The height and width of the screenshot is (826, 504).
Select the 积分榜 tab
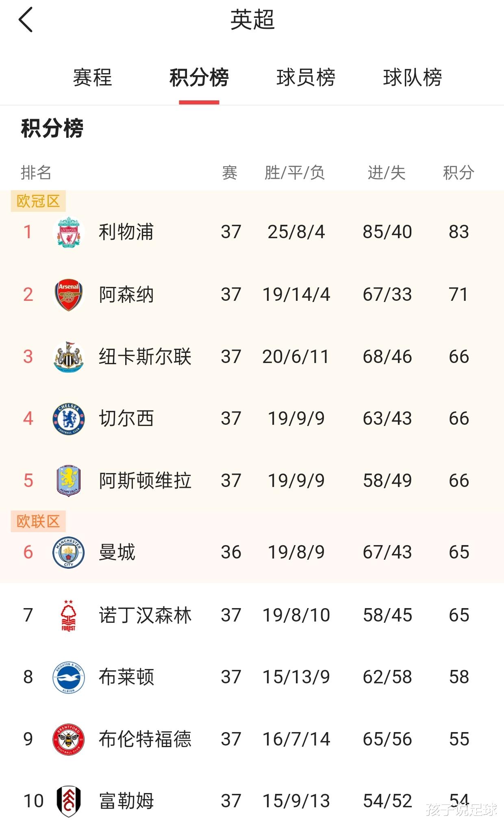coord(199,78)
